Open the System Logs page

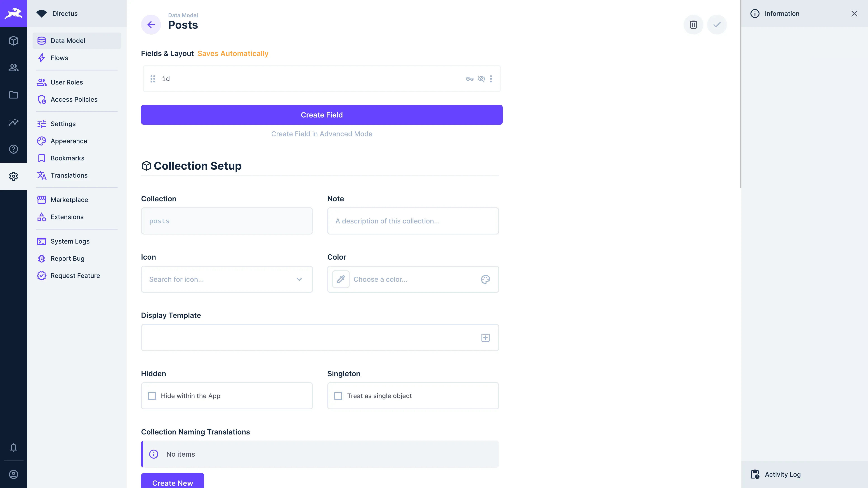pos(70,241)
